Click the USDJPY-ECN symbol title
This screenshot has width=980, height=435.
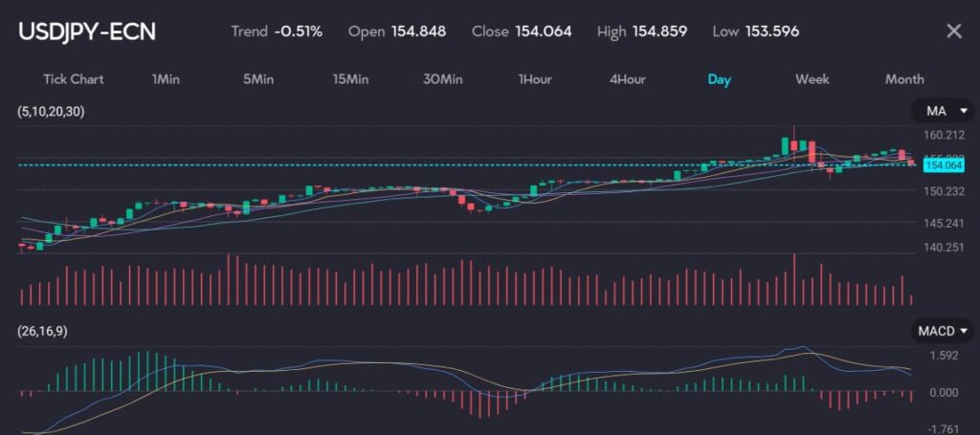(87, 32)
